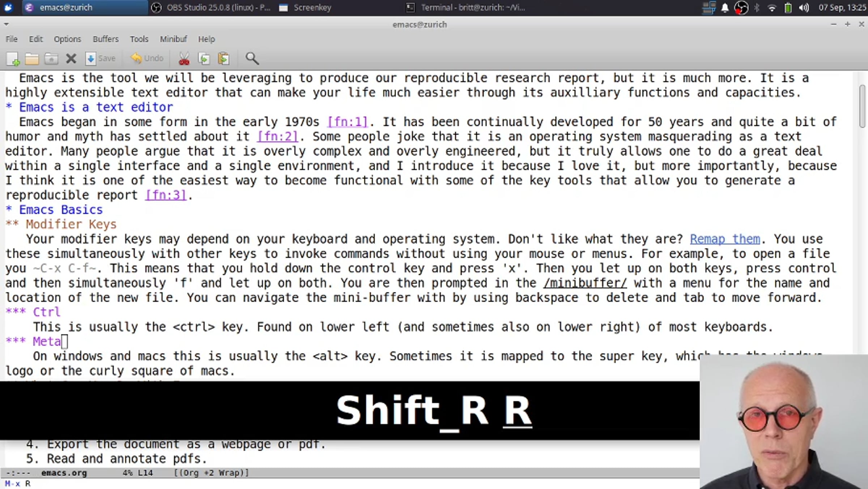This screenshot has height=489, width=868.
Task: Follow the [fn:3] footnote link
Action: 166,195
